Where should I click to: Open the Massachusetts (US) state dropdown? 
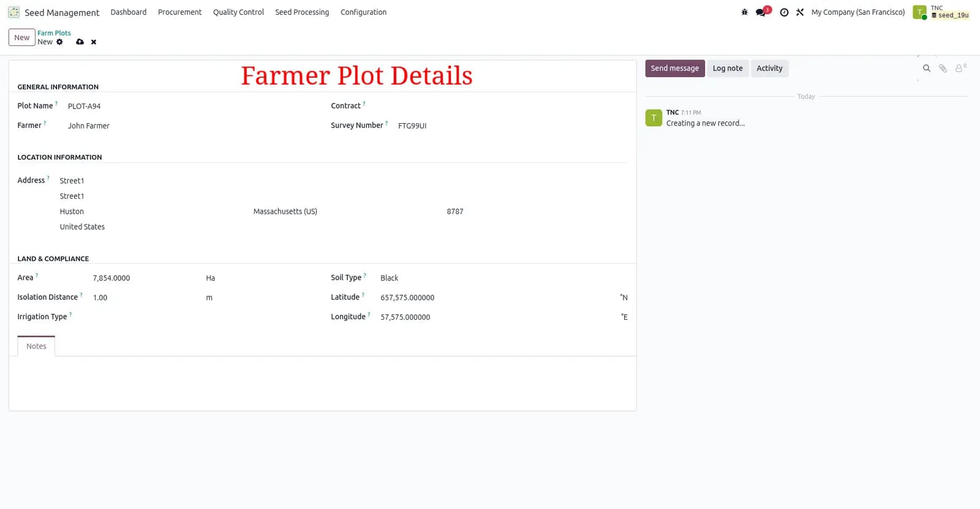pyautogui.click(x=347, y=211)
